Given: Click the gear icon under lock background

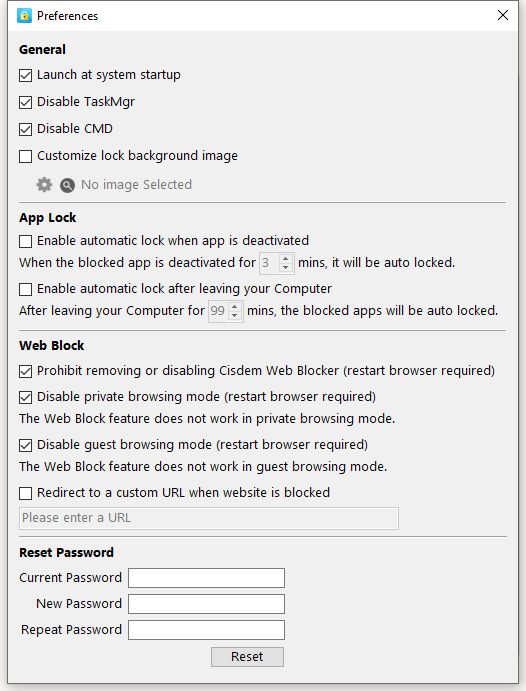Looking at the screenshot, I should 44,185.
